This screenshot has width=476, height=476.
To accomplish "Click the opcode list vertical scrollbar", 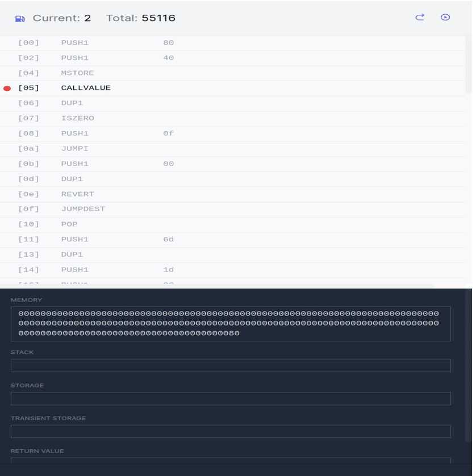I will pos(469,65).
